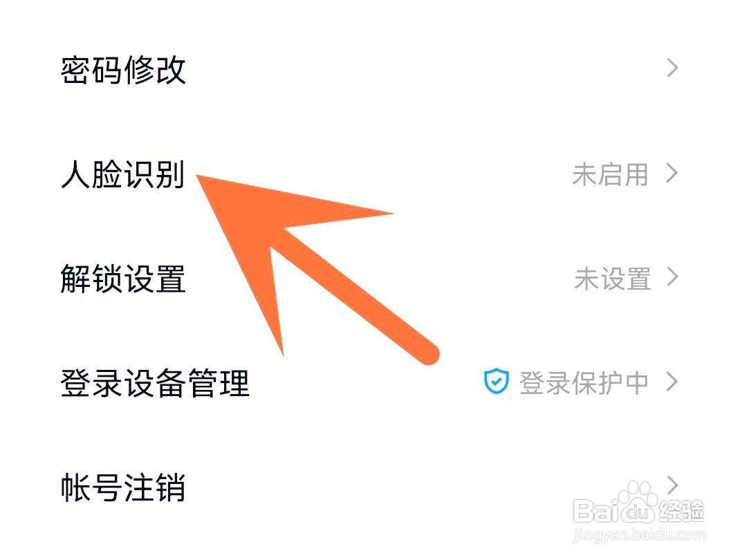Open the 人脸识别 face recognition setting
This screenshot has height=560, width=747.
tap(123, 174)
